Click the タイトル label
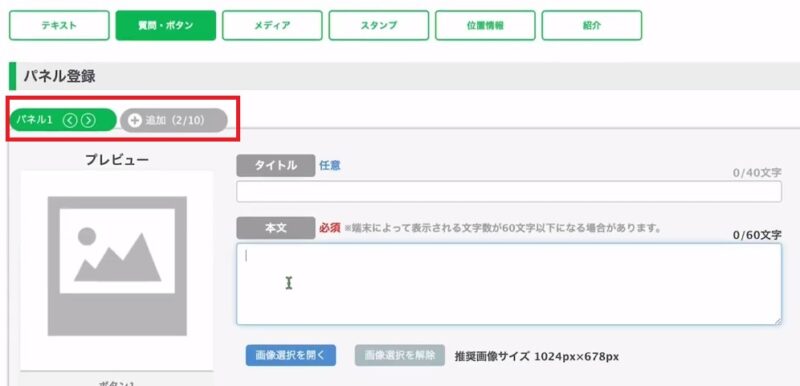 click(x=276, y=166)
